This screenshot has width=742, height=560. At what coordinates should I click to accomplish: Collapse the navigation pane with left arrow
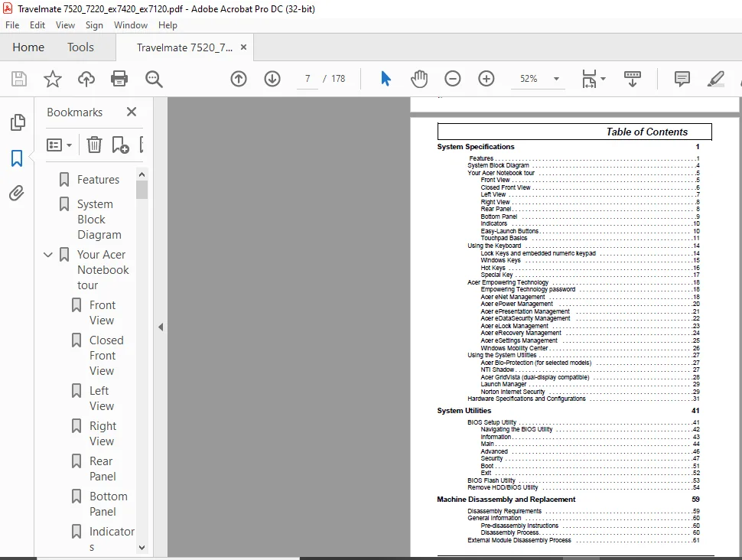click(x=161, y=327)
